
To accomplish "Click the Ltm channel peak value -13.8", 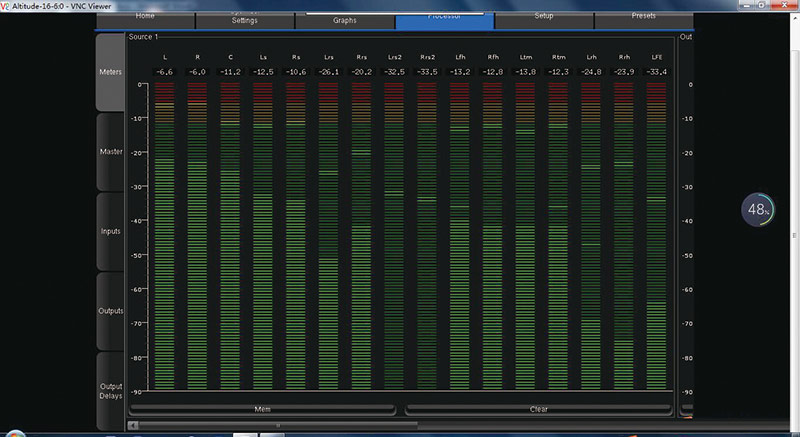I will pyautogui.click(x=526, y=72).
